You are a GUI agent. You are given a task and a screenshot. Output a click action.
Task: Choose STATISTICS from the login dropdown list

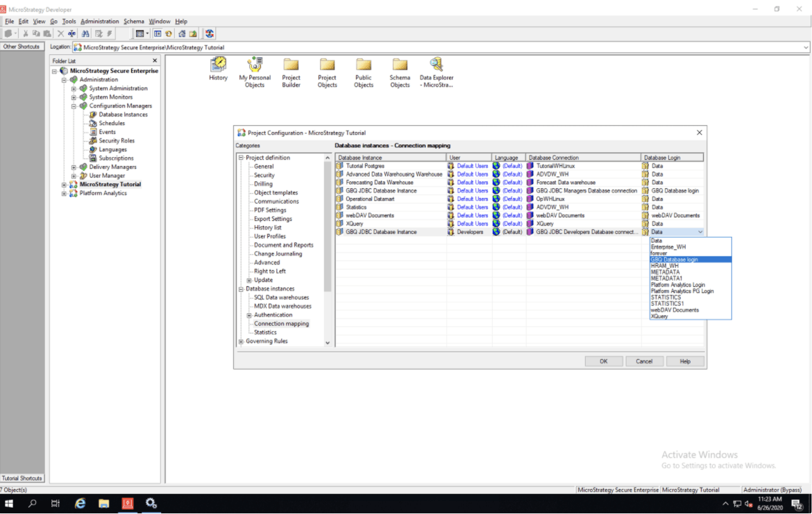tap(666, 297)
